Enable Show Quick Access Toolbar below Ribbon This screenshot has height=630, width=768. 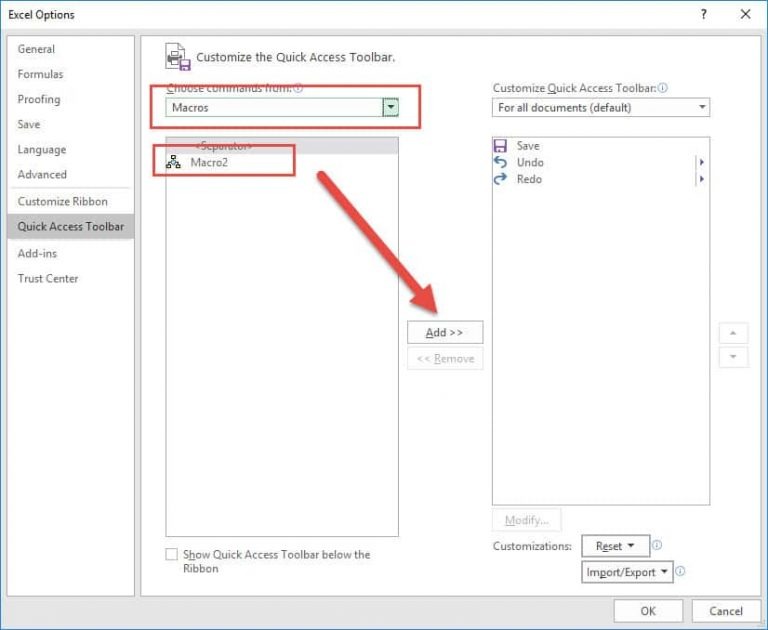(x=172, y=554)
